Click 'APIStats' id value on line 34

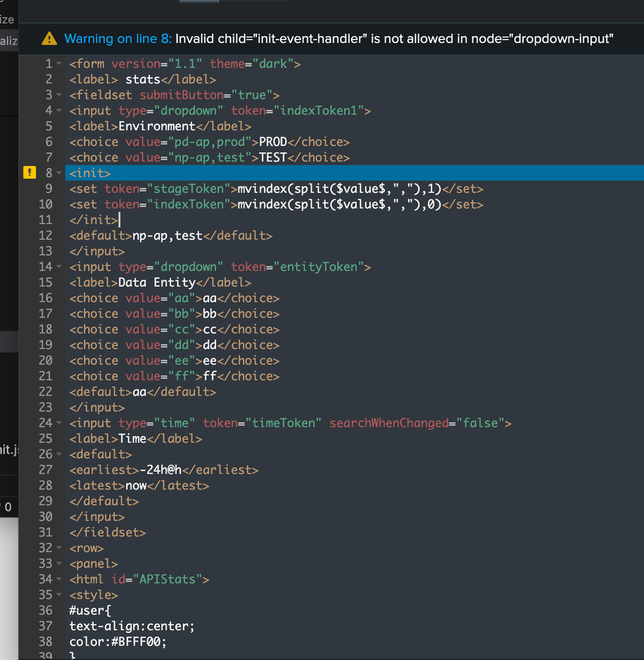click(x=168, y=579)
